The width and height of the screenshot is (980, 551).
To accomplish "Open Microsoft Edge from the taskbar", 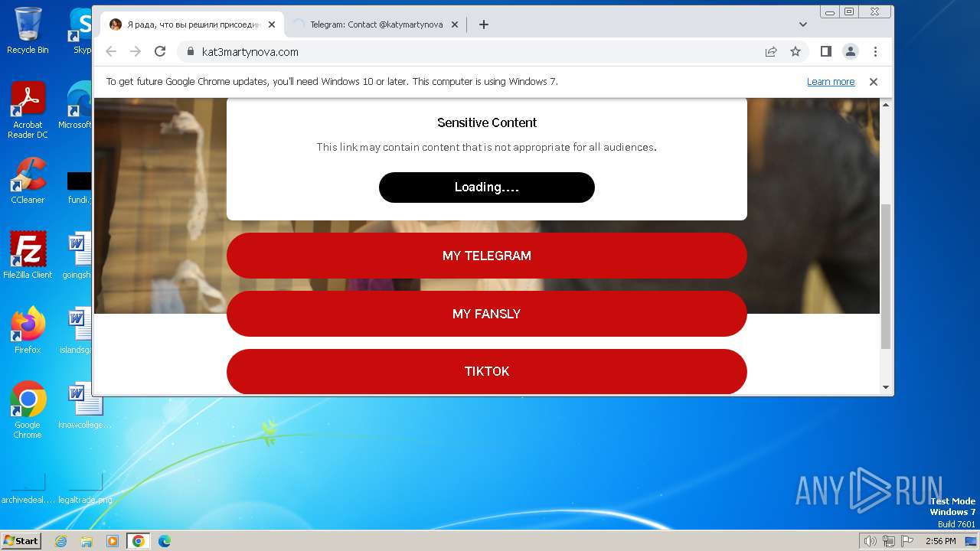I will tap(164, 541).
